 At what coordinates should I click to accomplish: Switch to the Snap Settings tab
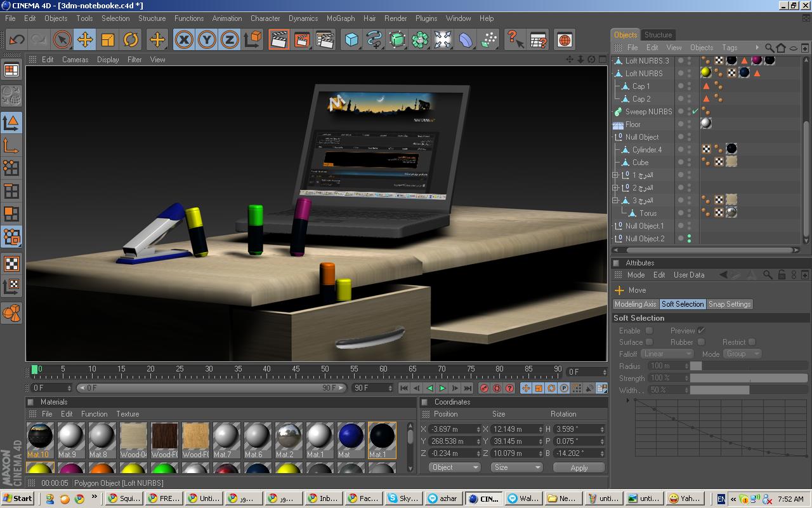coord(730,304)
